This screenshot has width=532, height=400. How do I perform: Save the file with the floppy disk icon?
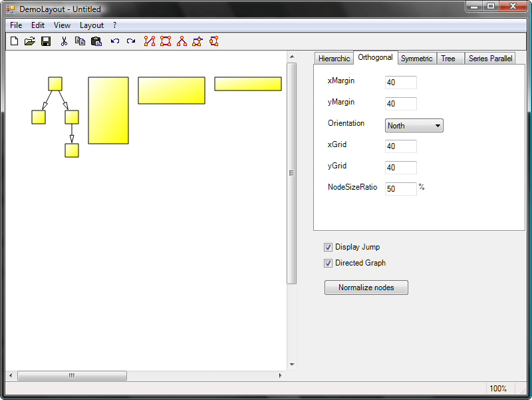tap(46, 41)
